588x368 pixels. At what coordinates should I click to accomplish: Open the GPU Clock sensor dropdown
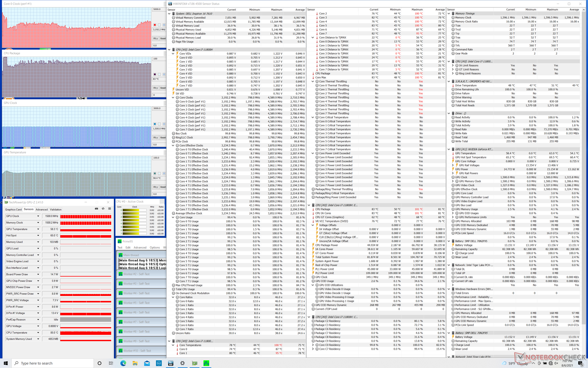pyautogui.click(x=38, y=216)
